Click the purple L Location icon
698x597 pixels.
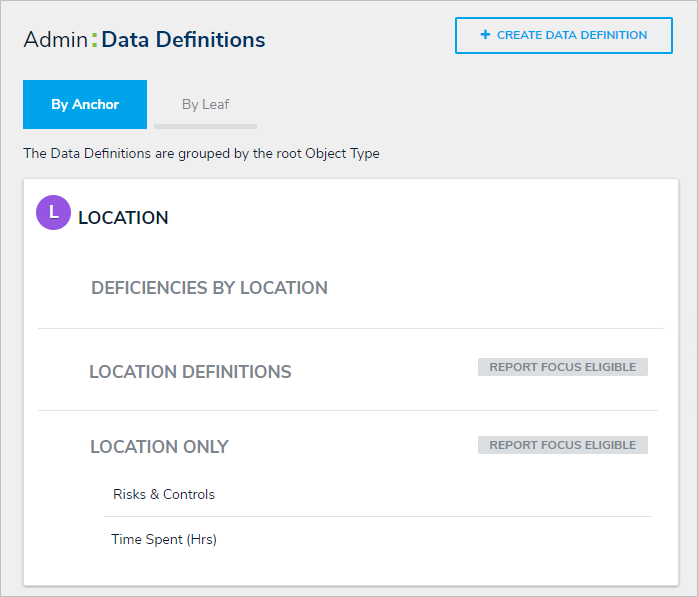(53, 213)
